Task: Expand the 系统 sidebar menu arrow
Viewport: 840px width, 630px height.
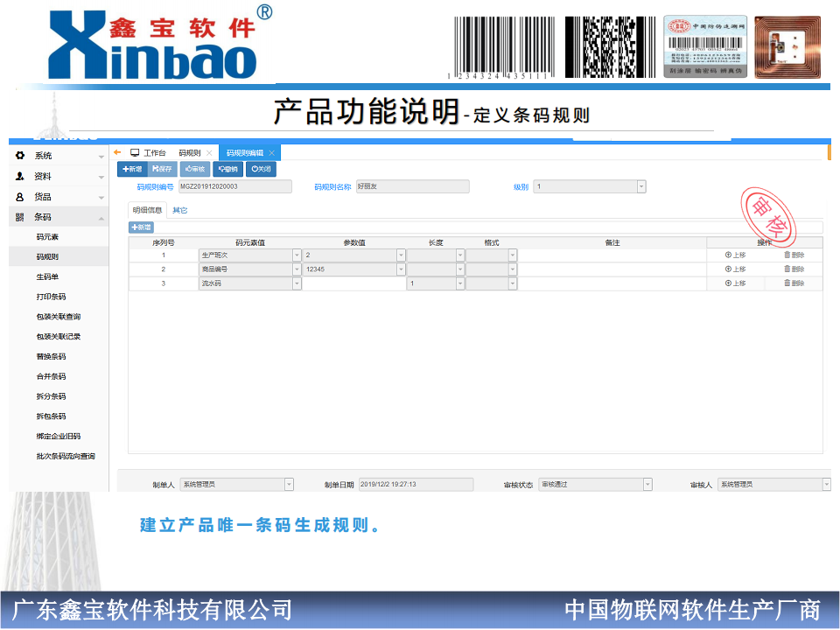Action: pos(101,157)
